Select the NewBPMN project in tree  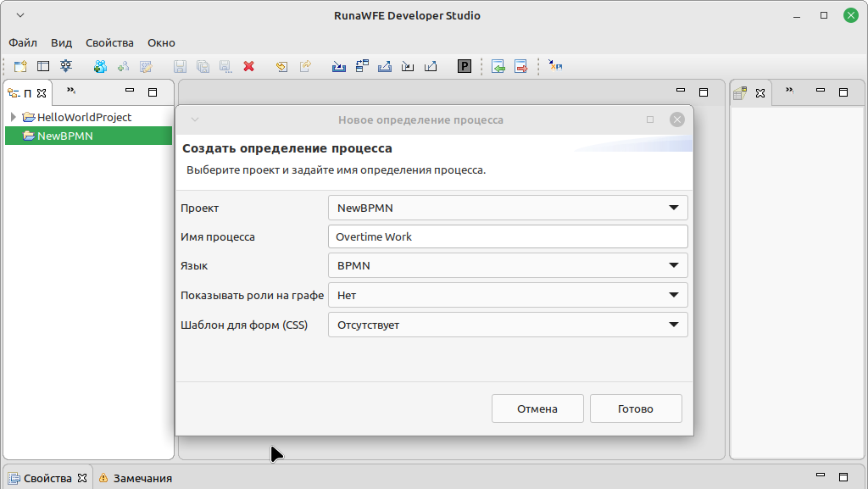coord(88,136)
